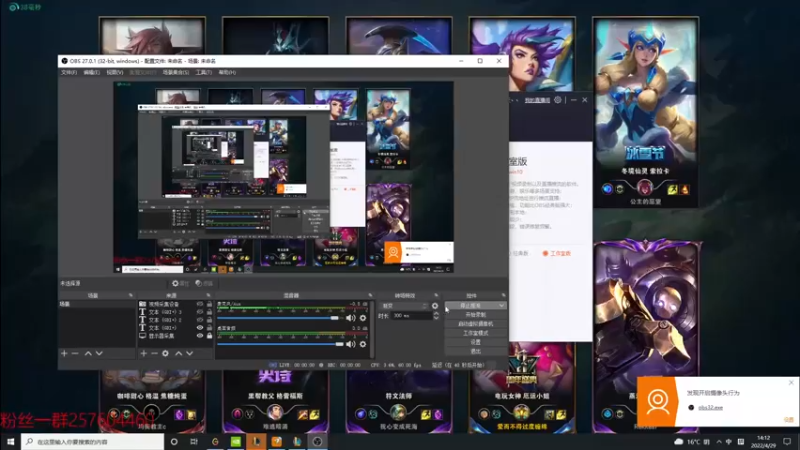Pop out the 控件 dock with its header icon

[x=503, y=295]
